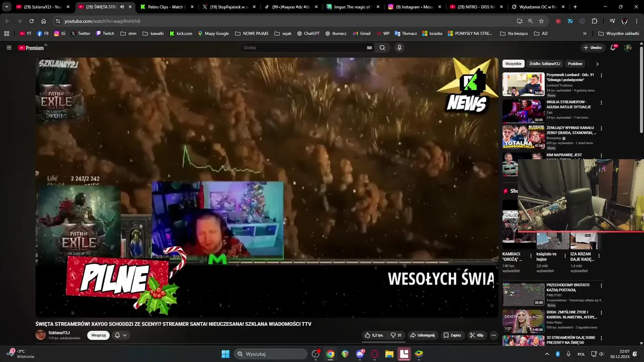Go to browser home page
The width and height of the screenshot is (644, 362).
pos(43,21)
